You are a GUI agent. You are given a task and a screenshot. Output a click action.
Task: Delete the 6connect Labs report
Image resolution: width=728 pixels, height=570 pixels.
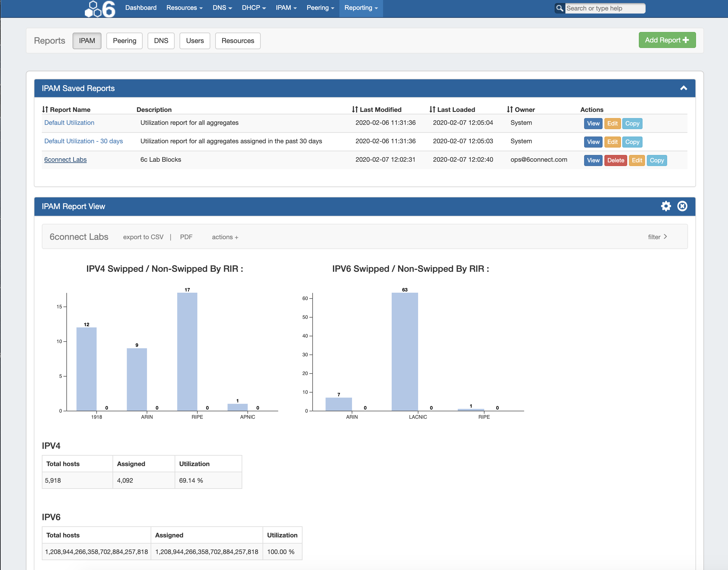pos(615,160)
